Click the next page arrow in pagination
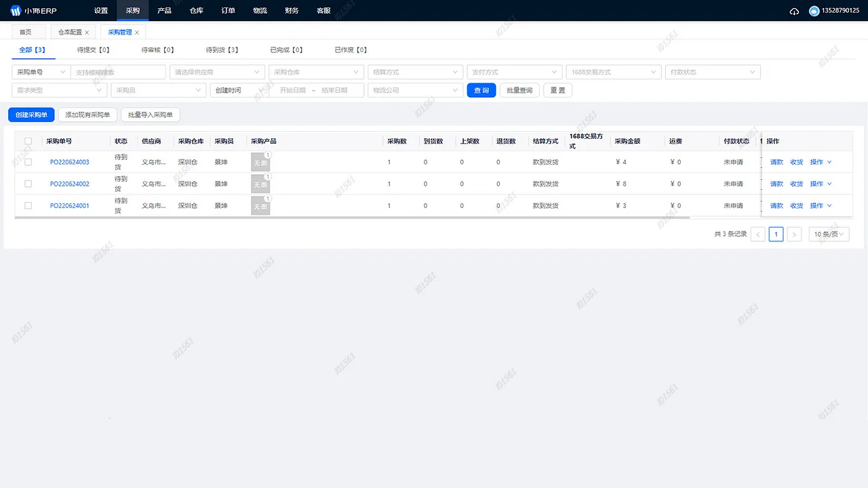This screenshot has height=488, width=868. 793,234
